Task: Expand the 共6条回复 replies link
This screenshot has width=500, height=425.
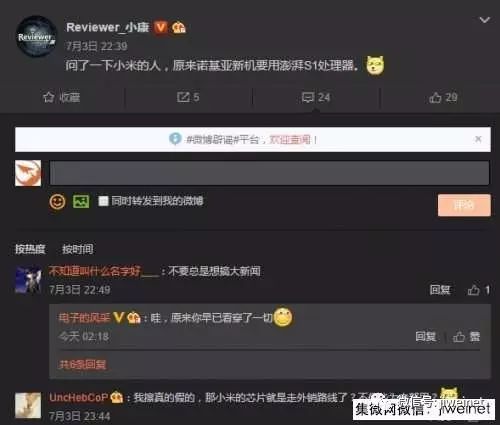Action: 82,364
